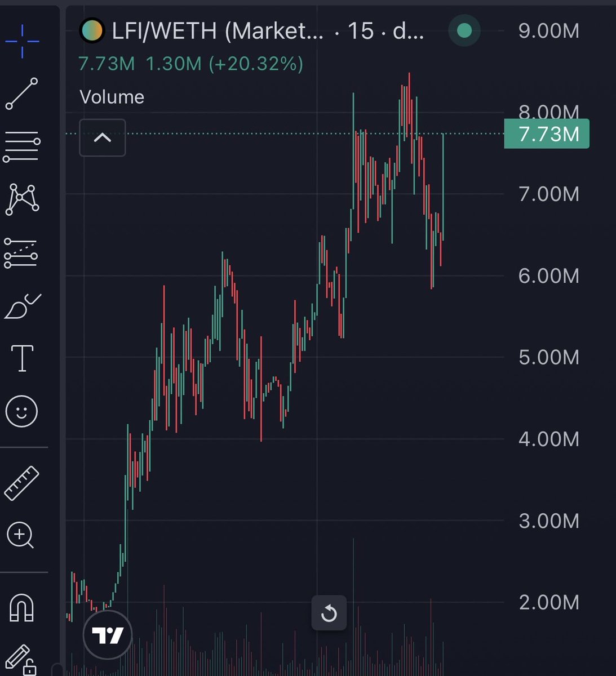Click the green market status dot
The height and width of the screenshot is (676, 616).
click(464, 30)
